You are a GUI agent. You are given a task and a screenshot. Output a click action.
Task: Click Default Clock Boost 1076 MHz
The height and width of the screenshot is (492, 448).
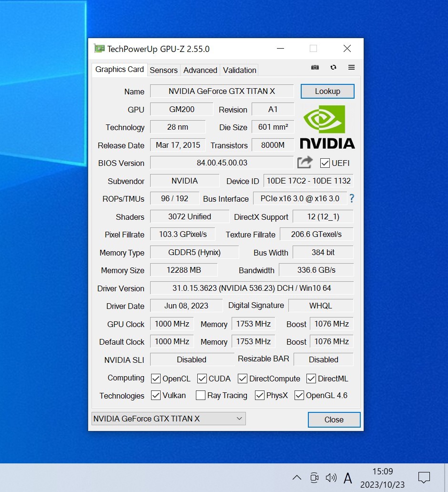coord(332,341)
